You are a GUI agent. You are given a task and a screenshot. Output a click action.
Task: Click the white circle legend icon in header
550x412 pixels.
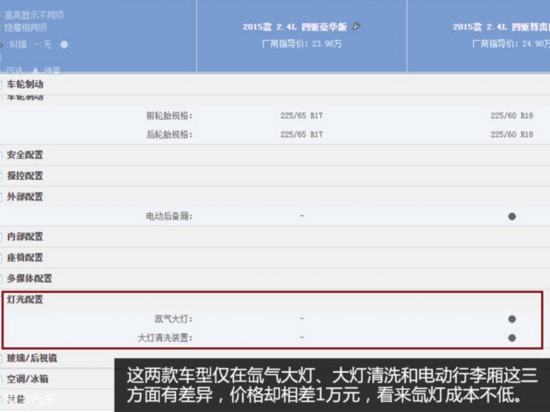coord(64,45)
